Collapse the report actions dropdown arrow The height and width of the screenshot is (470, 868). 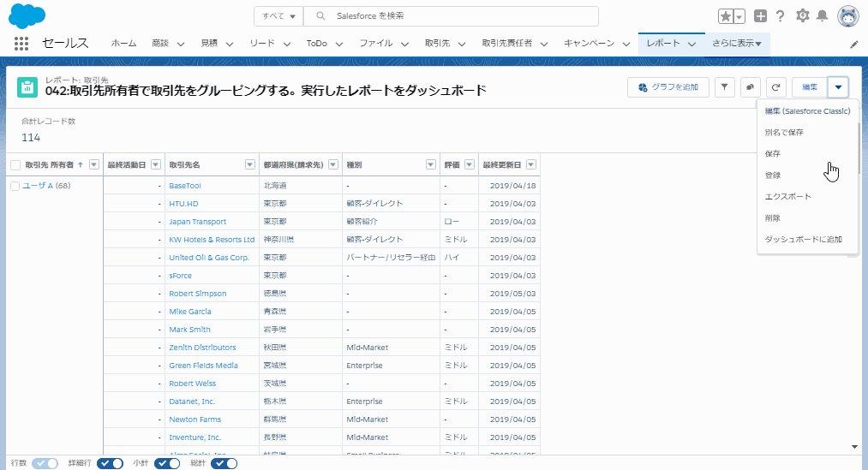838,86
